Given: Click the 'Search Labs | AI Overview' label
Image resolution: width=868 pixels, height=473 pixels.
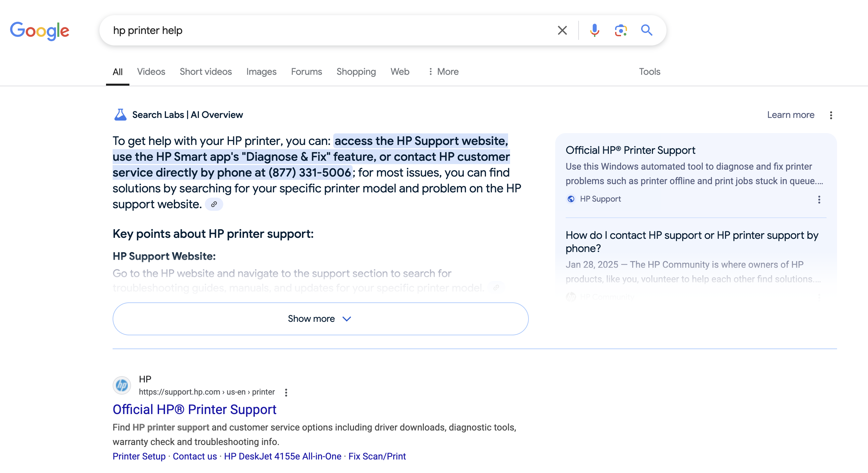Looking at the screenshot, I should pyautogui.click(x=187, y=115).
